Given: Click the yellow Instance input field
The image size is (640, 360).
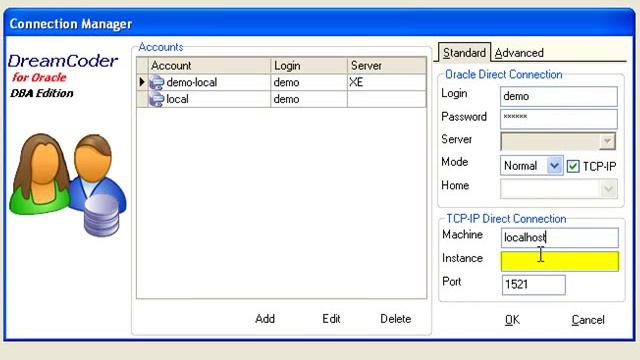Looking at the screenshot, I should point(560,261).
